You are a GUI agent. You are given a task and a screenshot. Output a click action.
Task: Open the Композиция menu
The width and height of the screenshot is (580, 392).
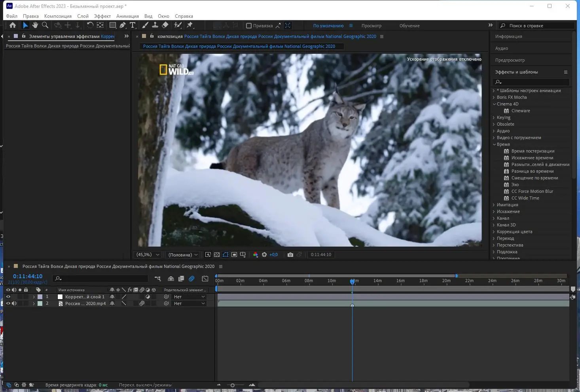tap(58, 16)
